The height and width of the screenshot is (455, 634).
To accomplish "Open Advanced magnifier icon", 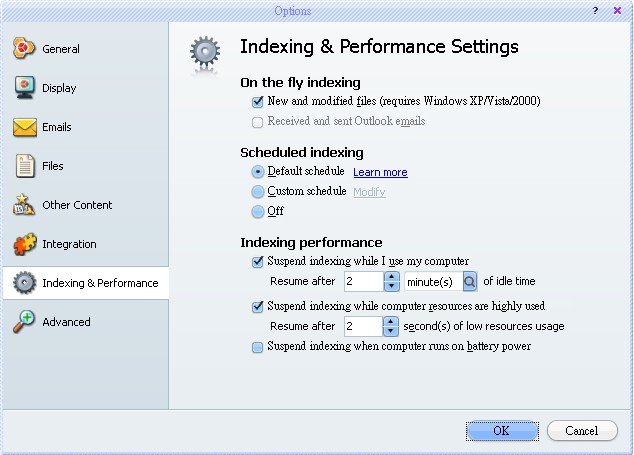I will 24,322.
